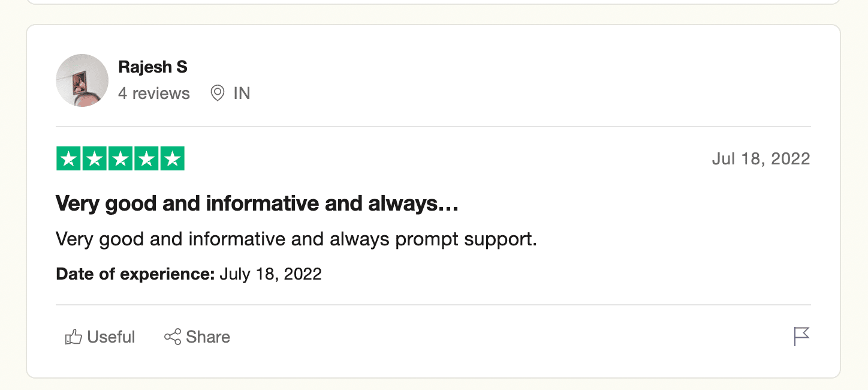Click the fifth green star
Image resolution: width=868 pixels, height=390 pixels.
172,158
